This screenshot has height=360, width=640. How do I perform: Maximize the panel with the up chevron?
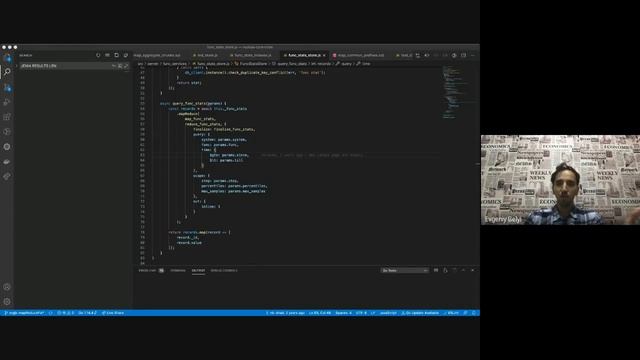point(463,270)
